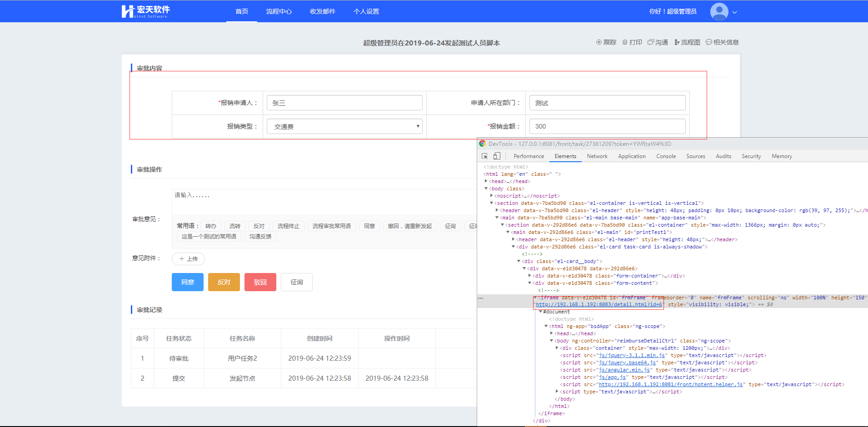The image size is (868, 427).
Task: Insert the 同意 common phrase tag
Action: click(369, 226)
